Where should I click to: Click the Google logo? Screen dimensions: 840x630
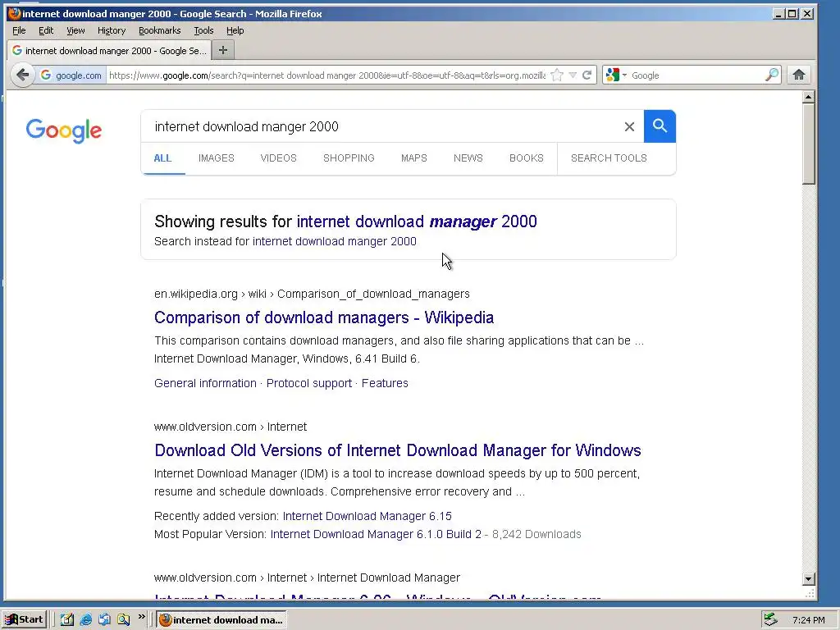pos(64,130)
